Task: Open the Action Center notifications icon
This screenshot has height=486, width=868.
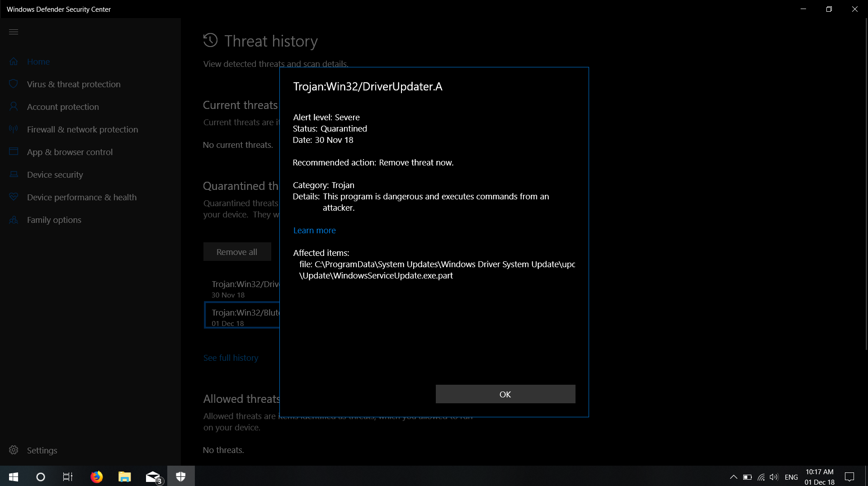Action: (x=849, y=477)
